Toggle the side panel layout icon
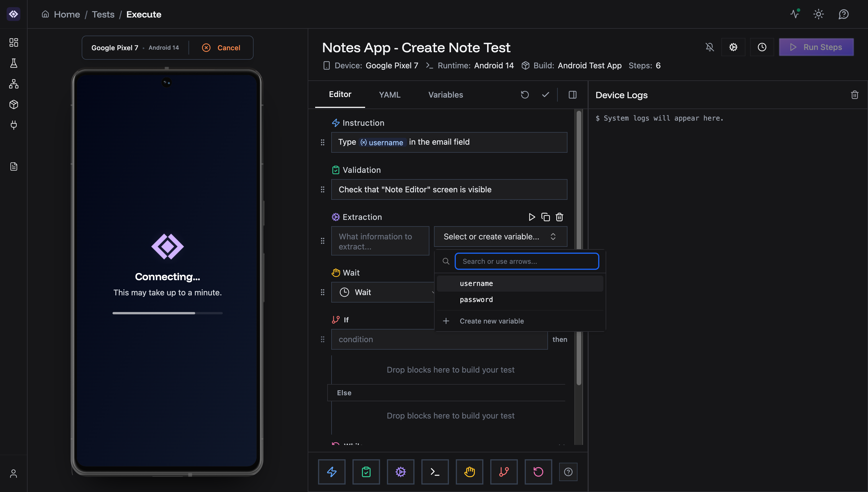The height and width of the screenshot is (492, 868). (x=572, y=95)
